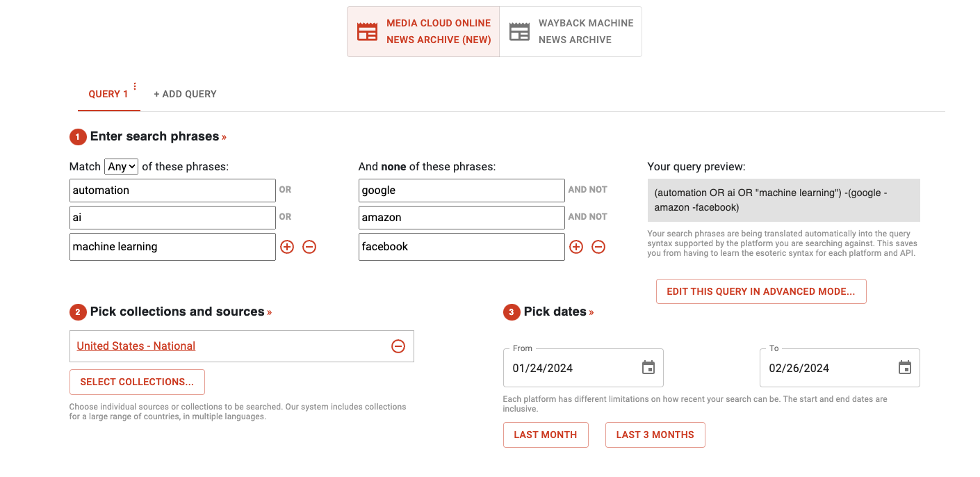
Task: Add another excluded phrase with plus icon
Action: 576,247
